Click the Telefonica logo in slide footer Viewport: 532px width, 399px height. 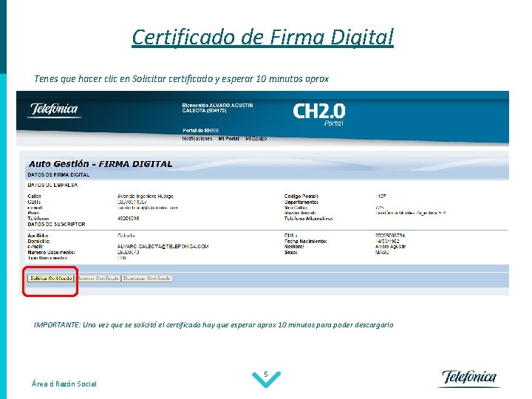(469, 378)
